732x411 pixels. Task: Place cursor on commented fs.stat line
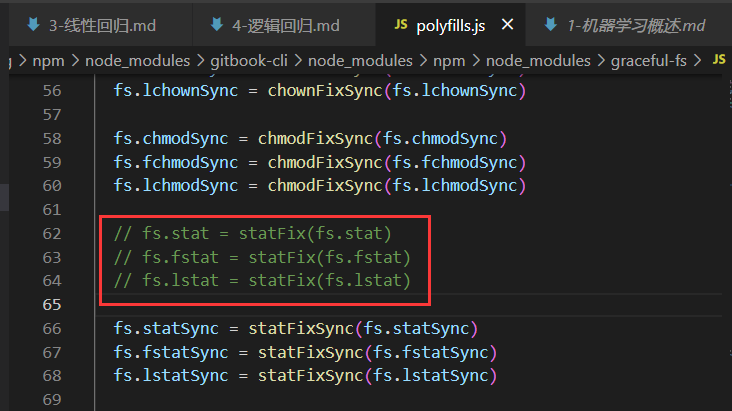click(253, 233)
